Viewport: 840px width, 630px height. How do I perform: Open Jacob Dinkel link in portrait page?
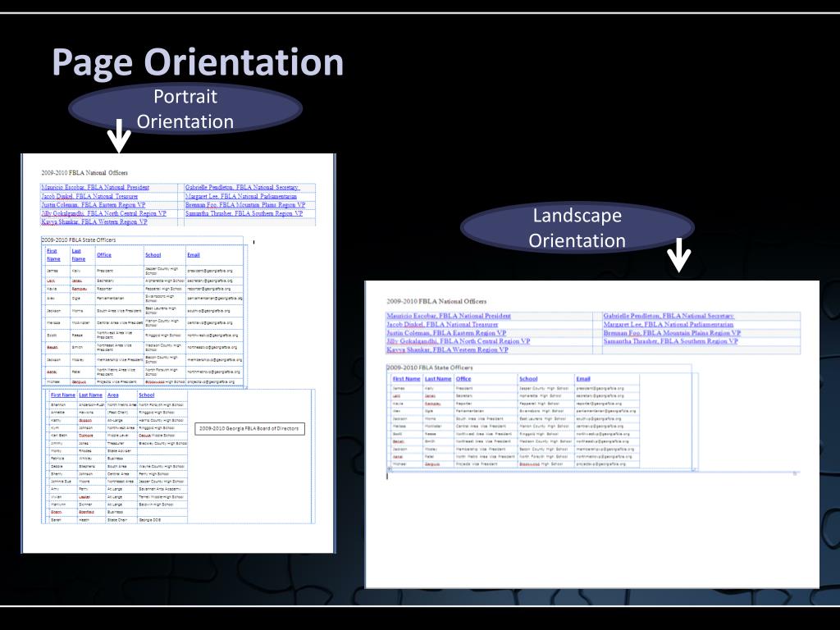coord(89,196)
